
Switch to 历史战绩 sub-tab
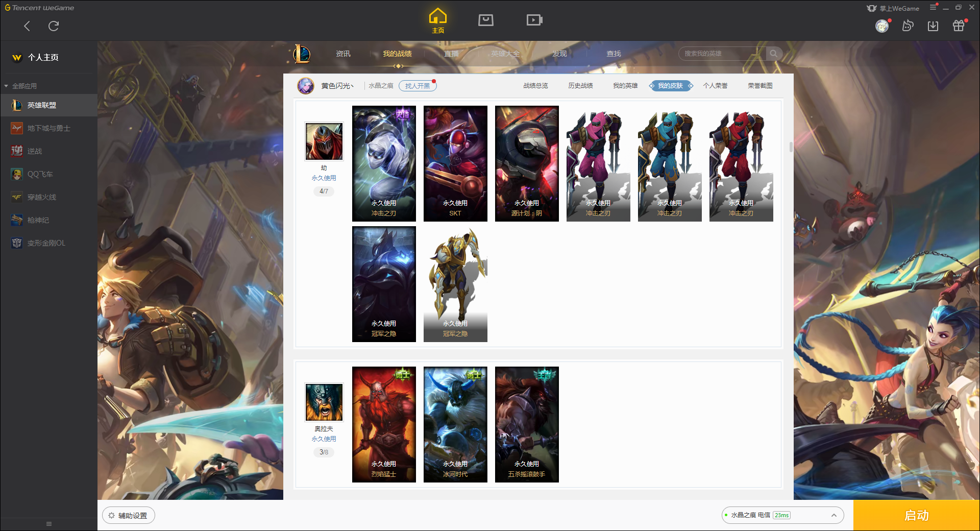pos(580,86)
